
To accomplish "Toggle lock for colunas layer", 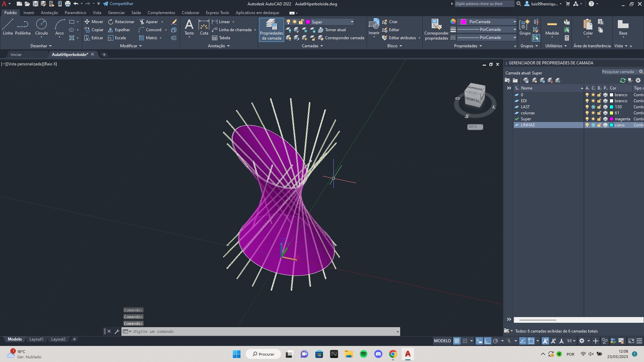I will click(x=599, y=113).
